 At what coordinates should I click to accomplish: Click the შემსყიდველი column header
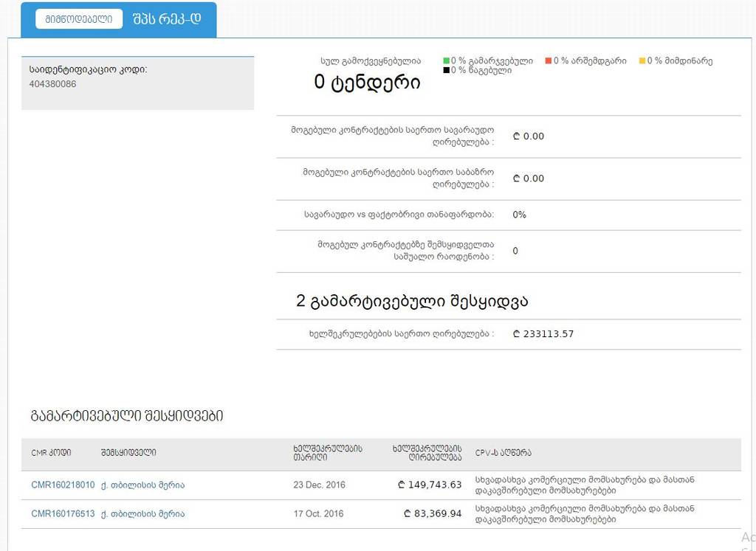point(128,453)
